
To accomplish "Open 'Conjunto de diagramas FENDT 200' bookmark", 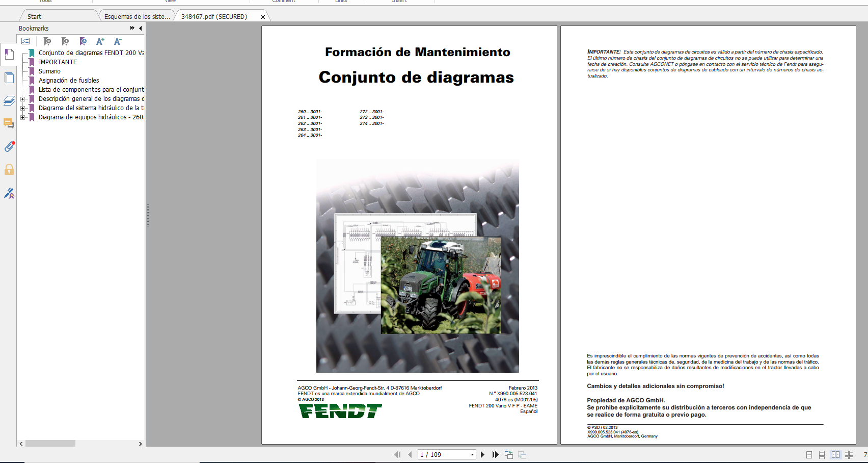I will [91, 53].
